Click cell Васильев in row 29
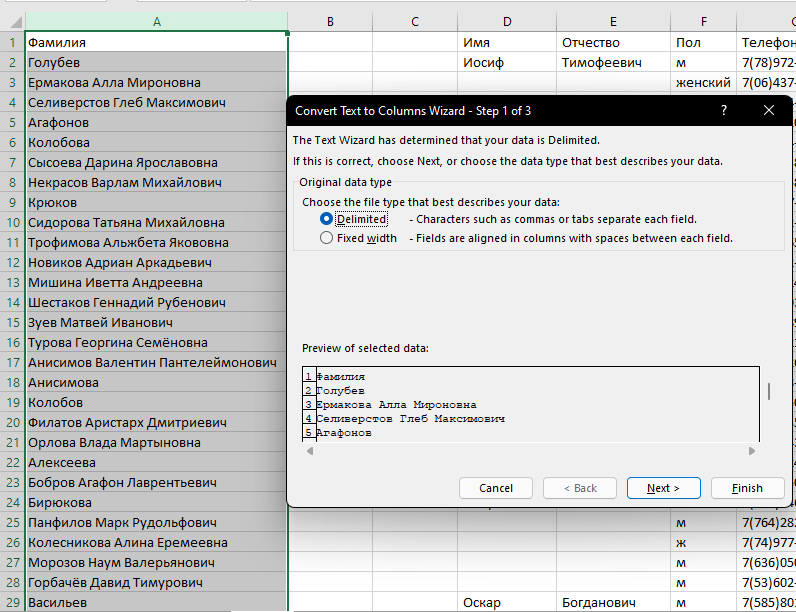796x612 pixels. (156, 602)
